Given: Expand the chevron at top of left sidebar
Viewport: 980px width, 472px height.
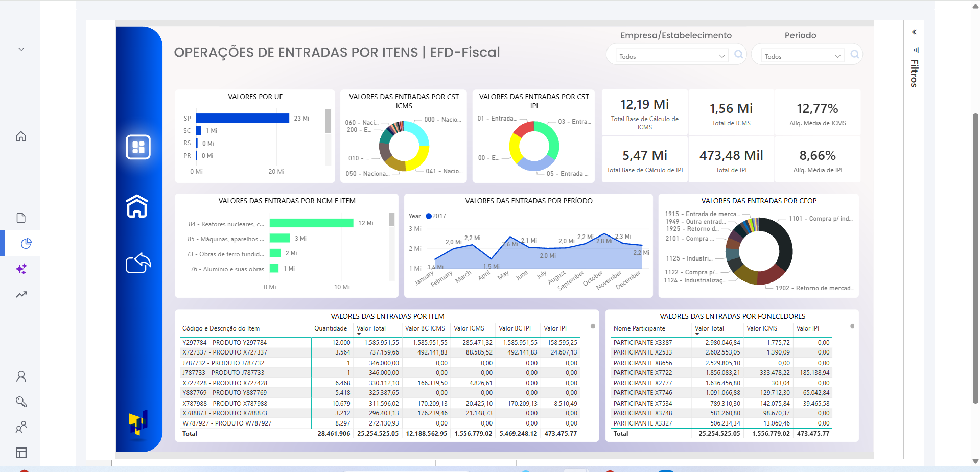Looking at the screenshot, I should pyautogui.click(x=21, y=49).
